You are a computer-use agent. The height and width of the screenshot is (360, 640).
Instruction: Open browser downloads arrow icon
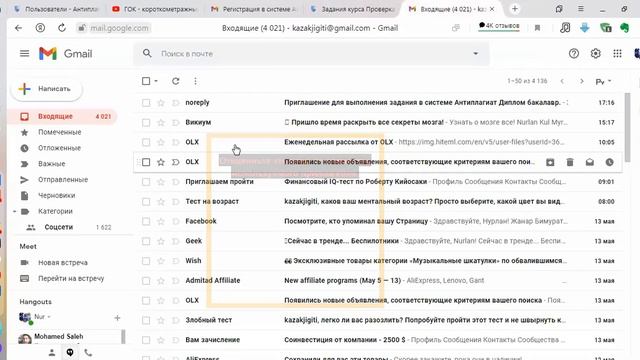[584, 28]
